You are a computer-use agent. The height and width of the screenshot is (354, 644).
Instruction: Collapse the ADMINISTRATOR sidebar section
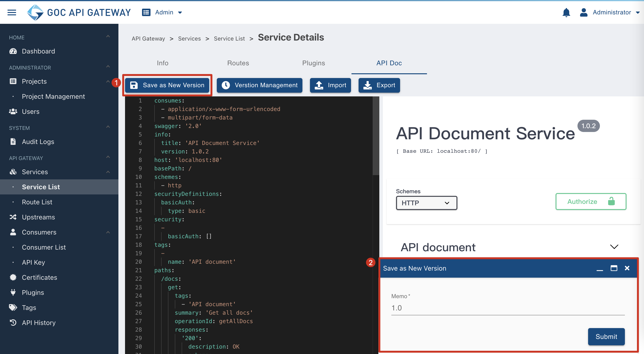[108, 66]
